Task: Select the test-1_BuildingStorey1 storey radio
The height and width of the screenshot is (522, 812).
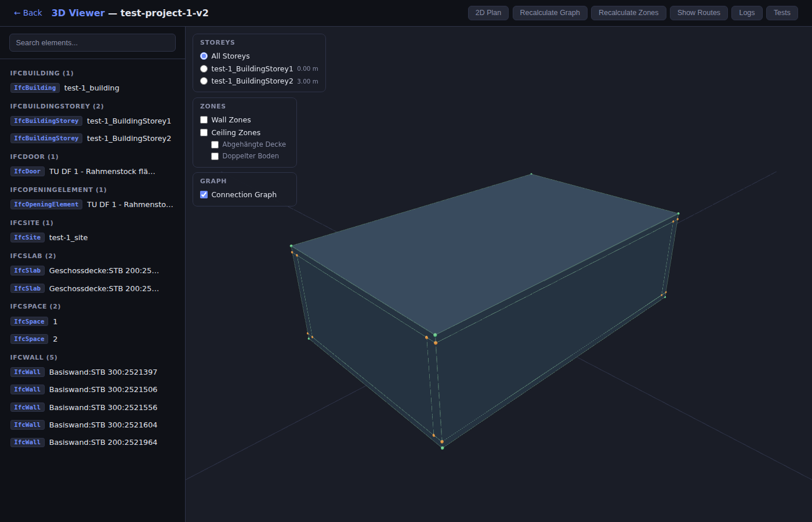Action: pyautogui.click(x=204, y=69)
